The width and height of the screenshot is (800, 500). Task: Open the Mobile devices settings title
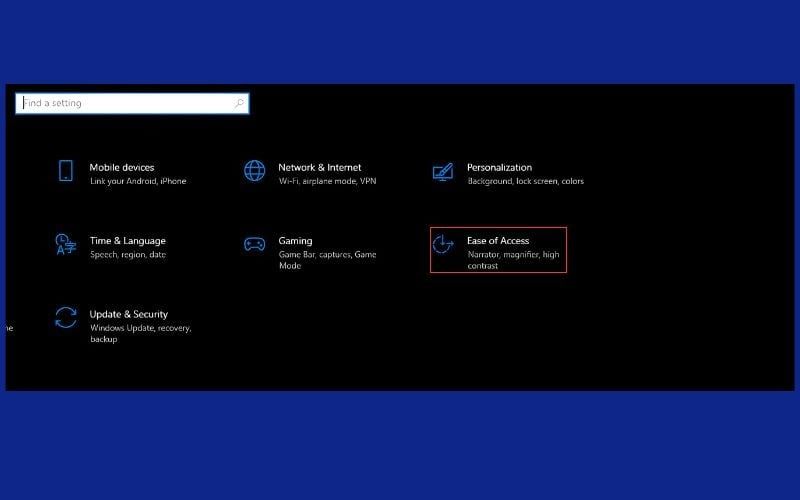122,167
